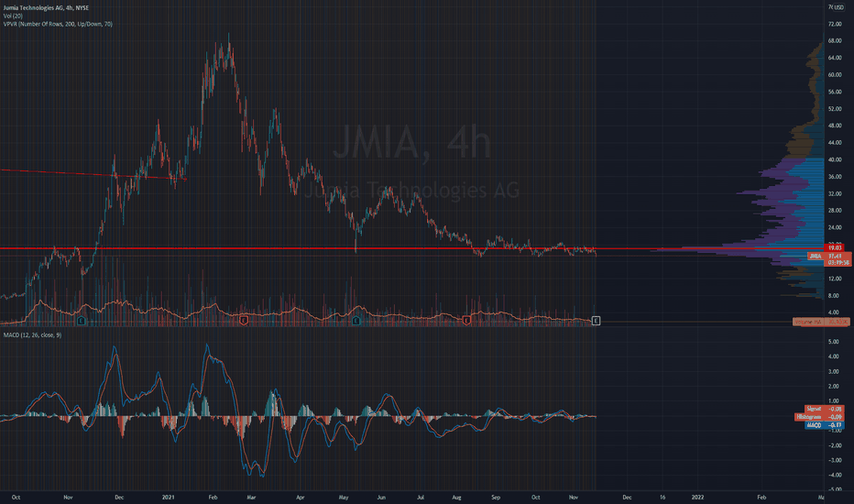The image size is (854, 504).
Task: Click the 2022 label on time axis
Action: [x=697, y=497]
